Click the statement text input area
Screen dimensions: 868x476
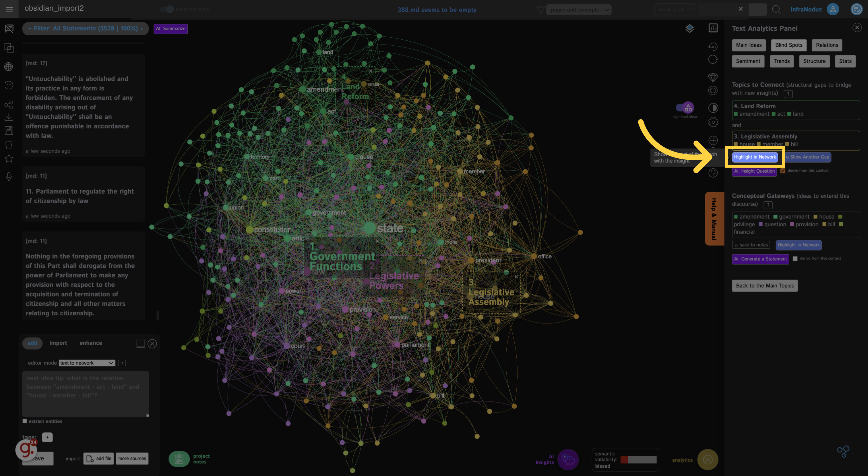tap(86, 394)
